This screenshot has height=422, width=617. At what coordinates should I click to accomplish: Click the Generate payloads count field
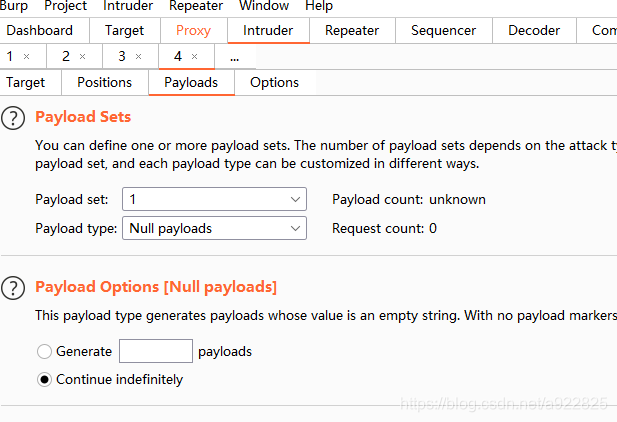(x=156, y=351)
